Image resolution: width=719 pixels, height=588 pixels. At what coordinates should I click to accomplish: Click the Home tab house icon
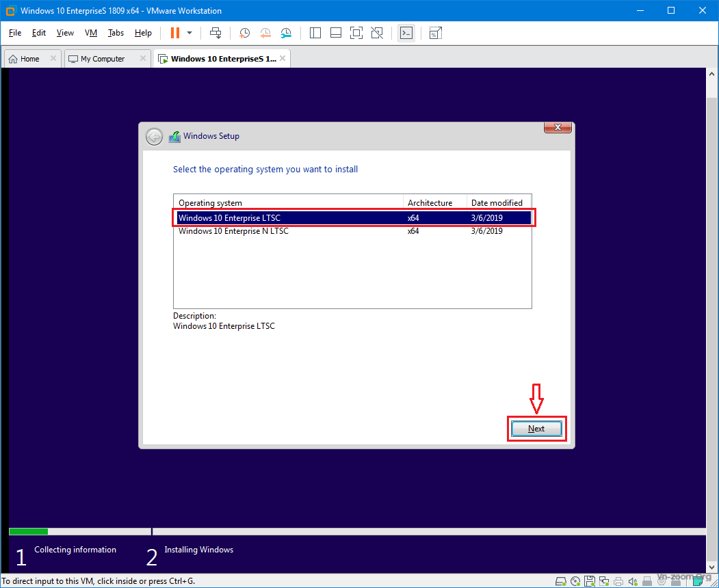[x=13, y=59]
